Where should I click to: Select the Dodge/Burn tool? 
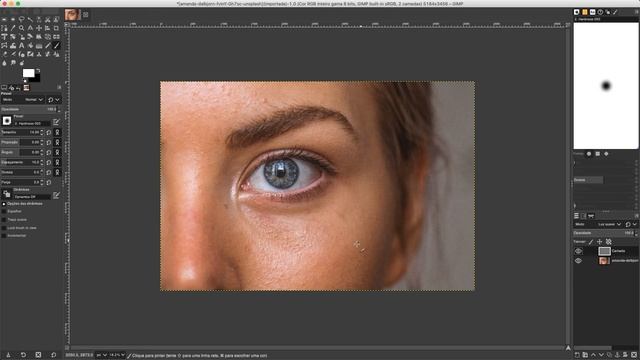tap(22, 63)
